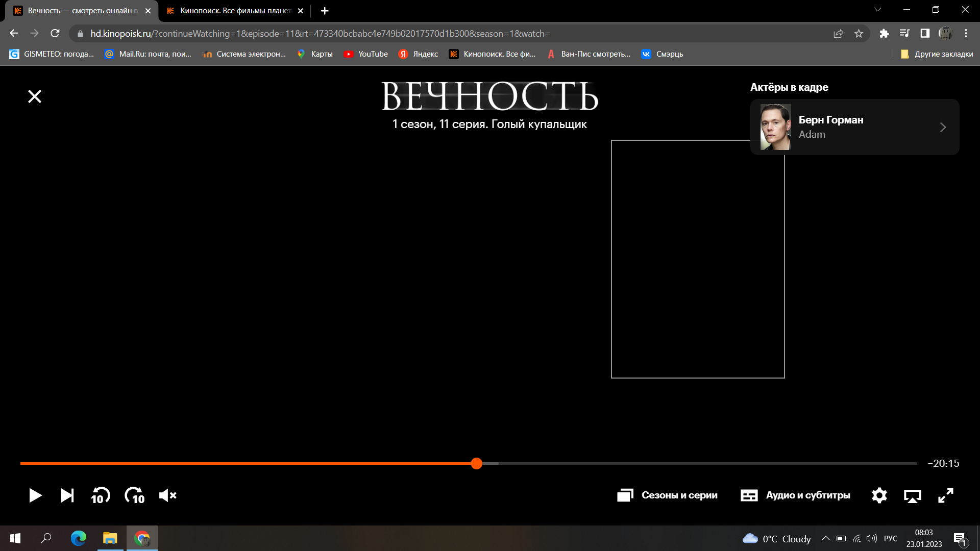Viewport: 980px width, 551px height.
Task: Open GISMETEO: погода bookmark
Action: tap(52, 54)
